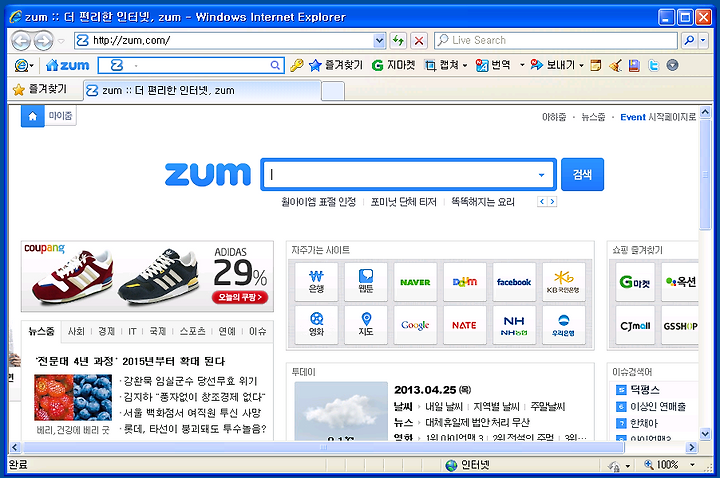Open the 웹툰 webtoon site shortcut
The width and height of the screenshot is (720, 478).
366,282
